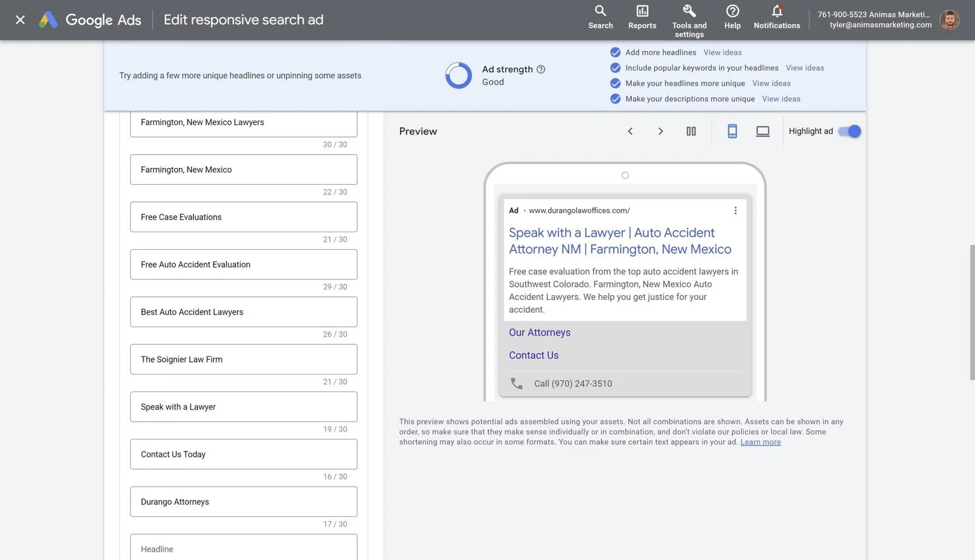The height and width of the screenshot is (560, 975).
Task: View ideas for popular keywords in headlines
Action: [805, 68]
